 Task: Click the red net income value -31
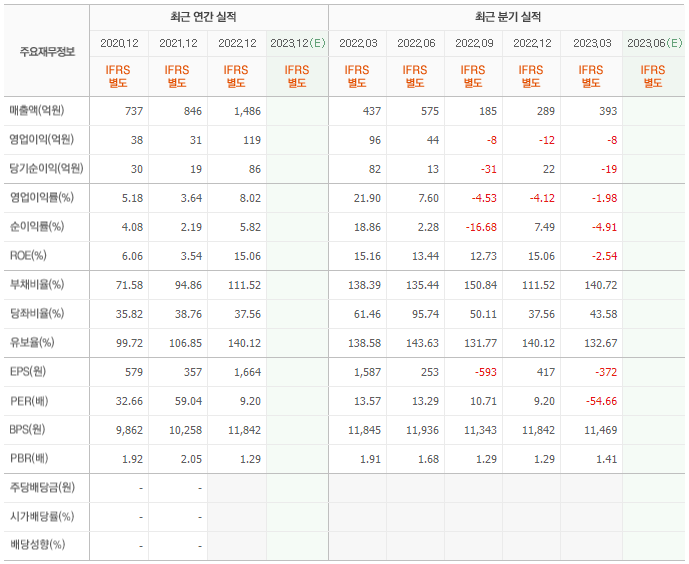tap(489, 169)
